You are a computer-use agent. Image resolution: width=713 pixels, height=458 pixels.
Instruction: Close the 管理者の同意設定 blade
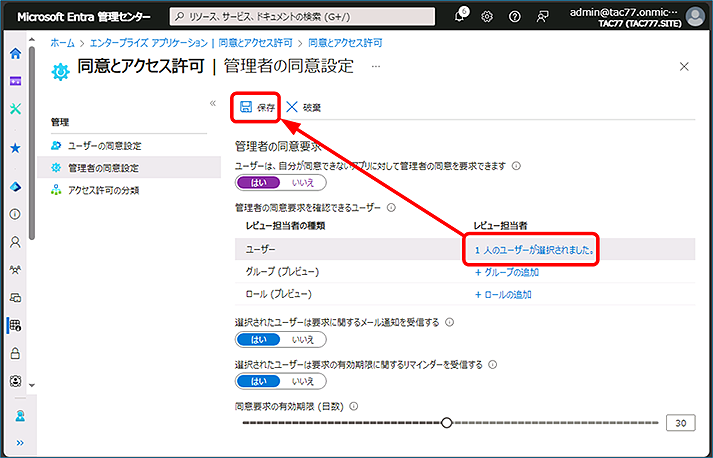click(684, 66)
